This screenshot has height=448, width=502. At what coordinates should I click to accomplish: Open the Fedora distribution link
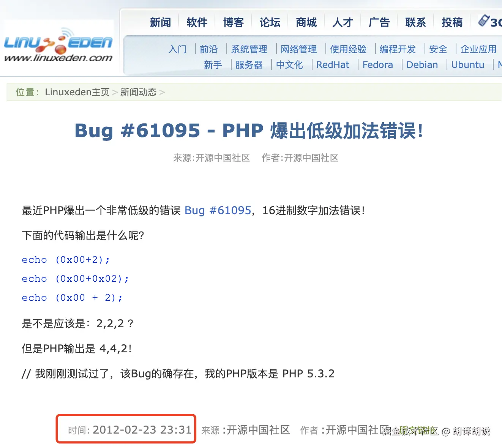pos(378,65)
